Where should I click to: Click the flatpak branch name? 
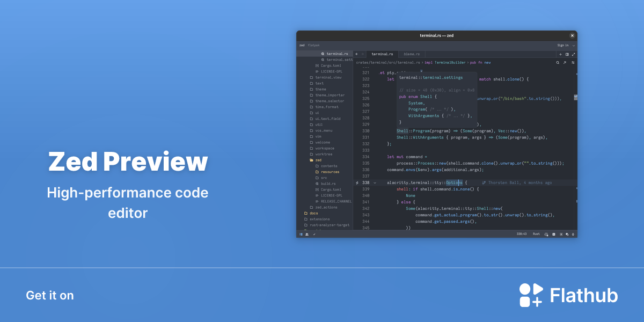[313, 45]
